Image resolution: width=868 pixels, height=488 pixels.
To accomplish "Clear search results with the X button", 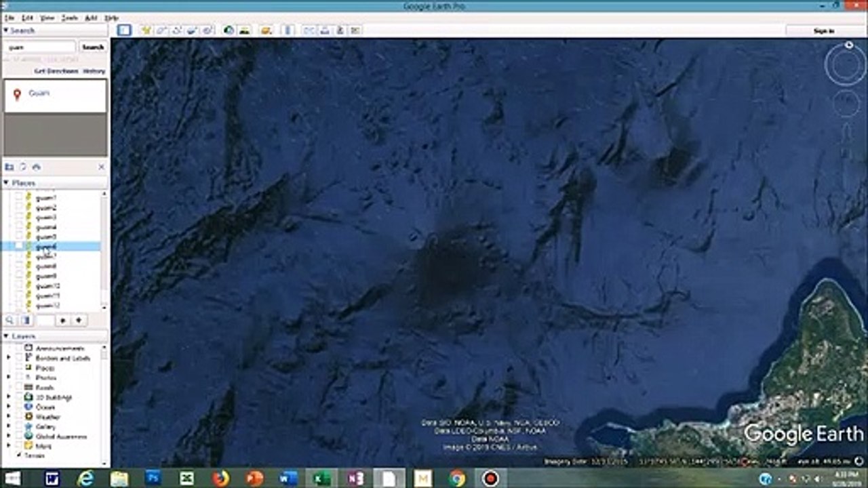I will click(102, 167).
